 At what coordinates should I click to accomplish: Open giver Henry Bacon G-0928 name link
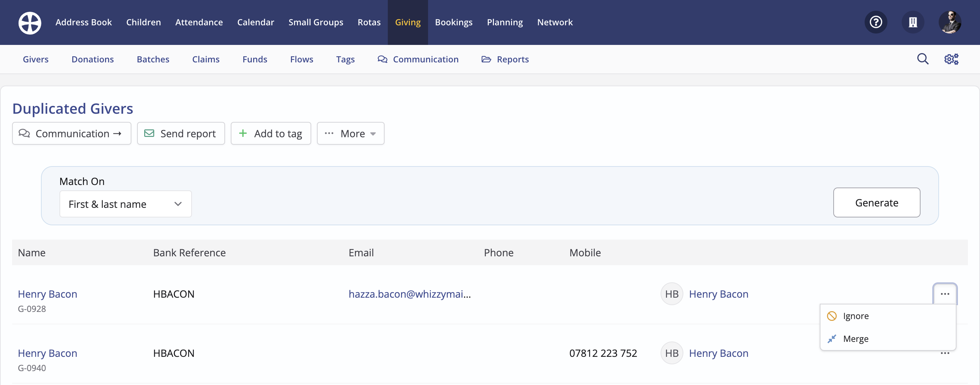48,294
